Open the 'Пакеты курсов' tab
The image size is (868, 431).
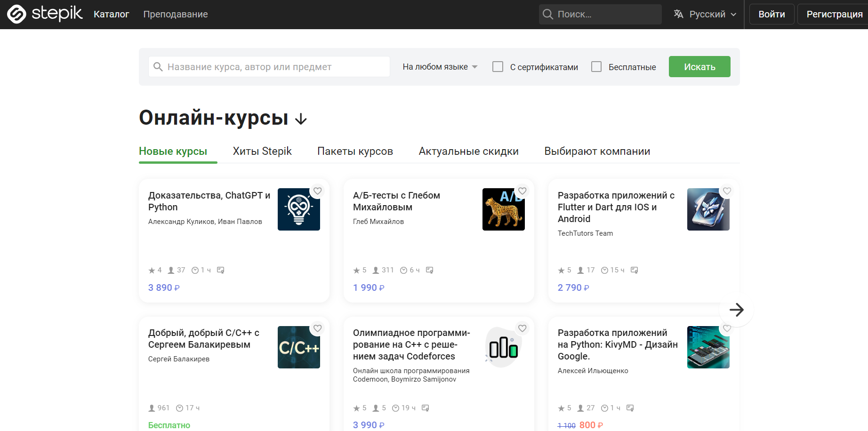(x=355, y=151)
